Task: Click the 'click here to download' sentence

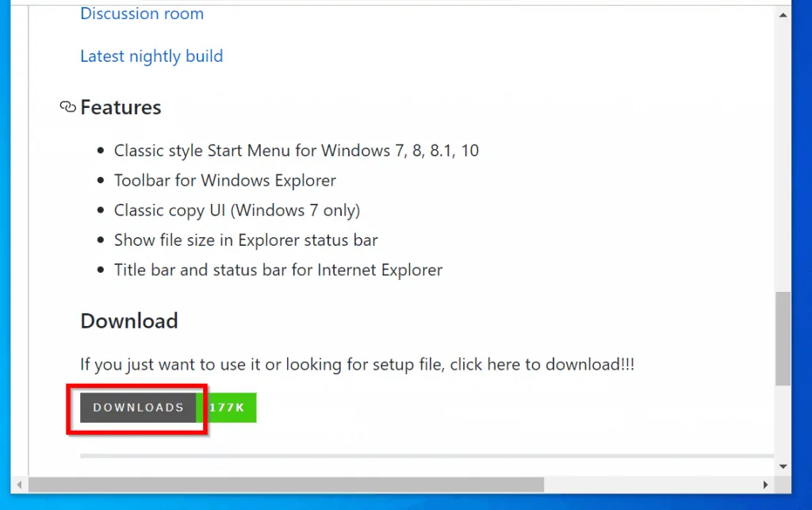Action: [357, 365]
